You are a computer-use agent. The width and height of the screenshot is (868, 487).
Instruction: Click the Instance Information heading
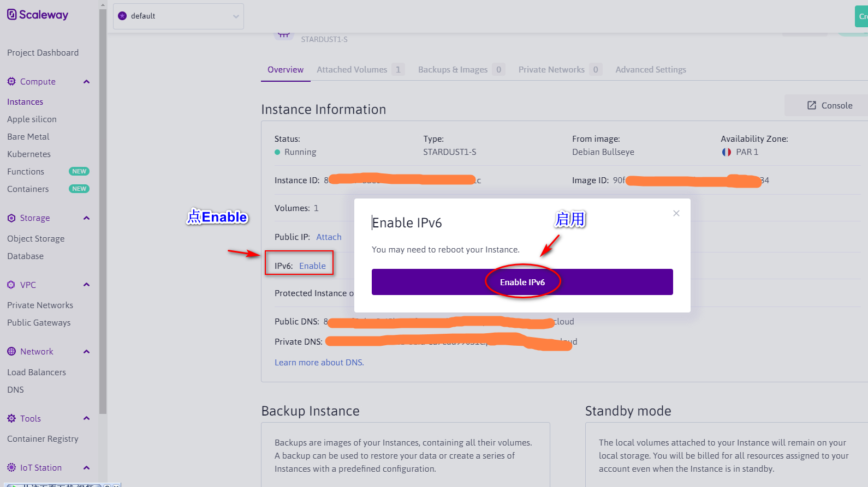[324, 109]
